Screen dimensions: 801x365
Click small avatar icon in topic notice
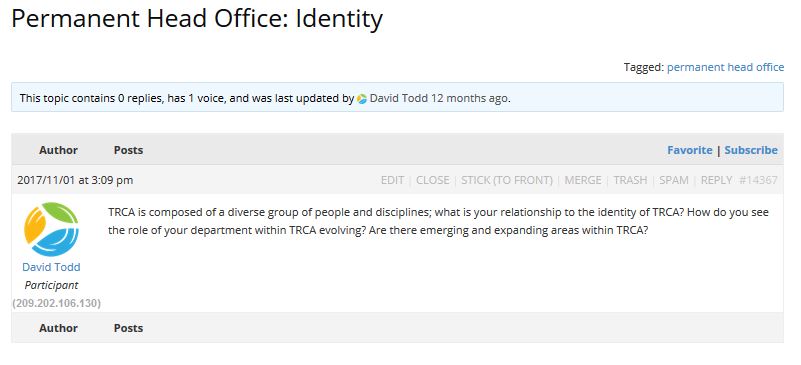362,99
